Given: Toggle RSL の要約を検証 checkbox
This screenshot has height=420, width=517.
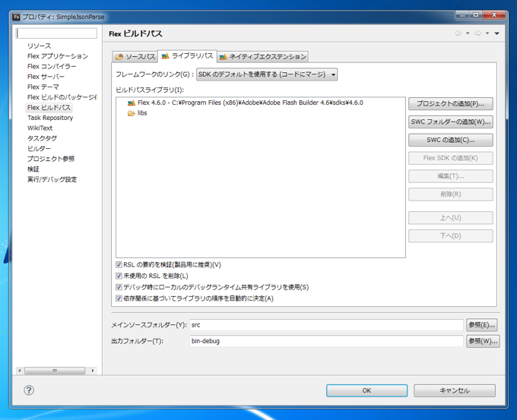Looking at the screenshot, I should click(119, 264).
